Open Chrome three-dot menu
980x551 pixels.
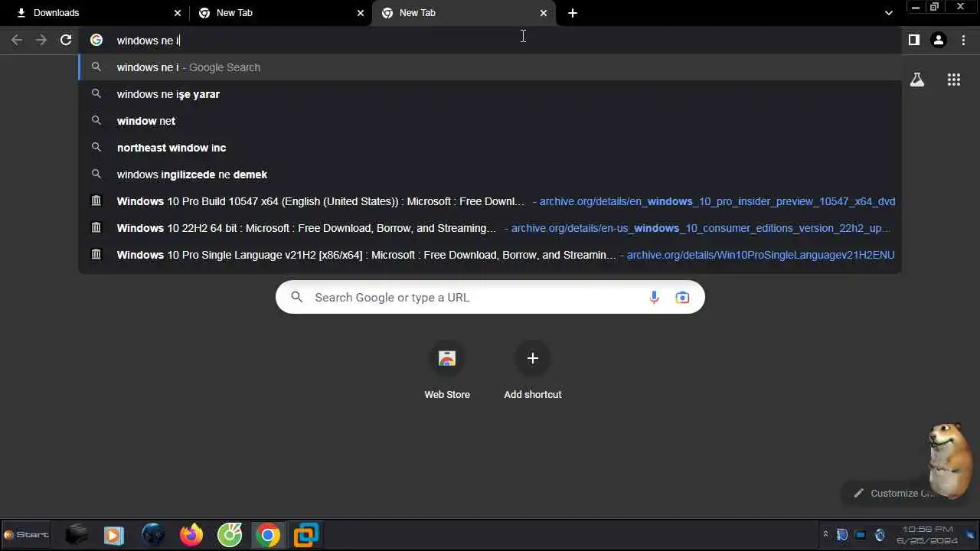(963, 40)
